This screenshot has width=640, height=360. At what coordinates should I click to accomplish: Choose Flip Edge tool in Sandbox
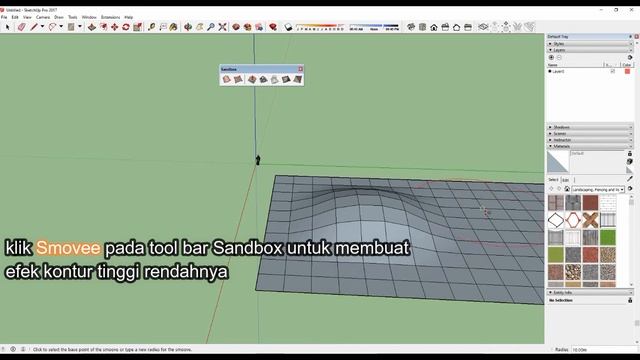298,79
